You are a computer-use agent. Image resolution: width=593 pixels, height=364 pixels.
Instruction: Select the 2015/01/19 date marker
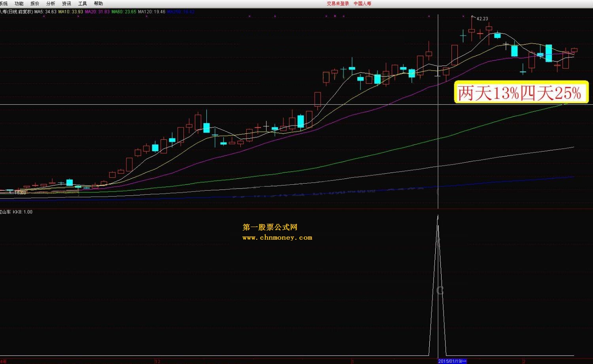pyautogui.click(x=452, y=361)
